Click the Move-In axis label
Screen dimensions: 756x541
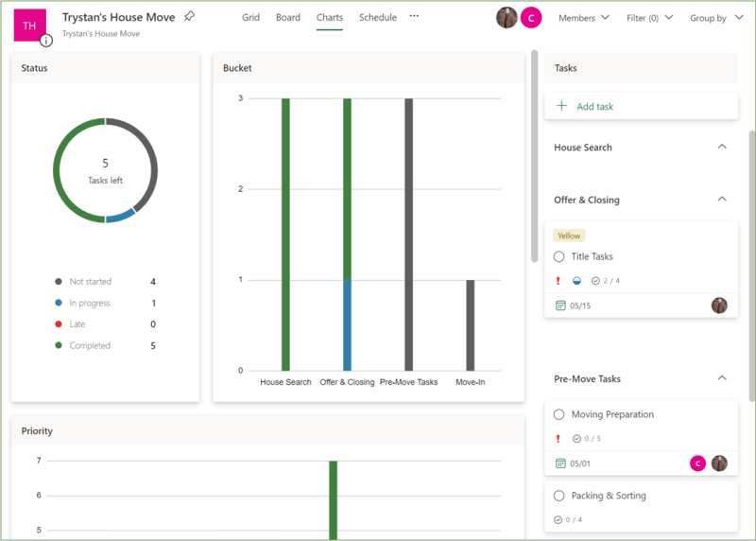(470, 382)
